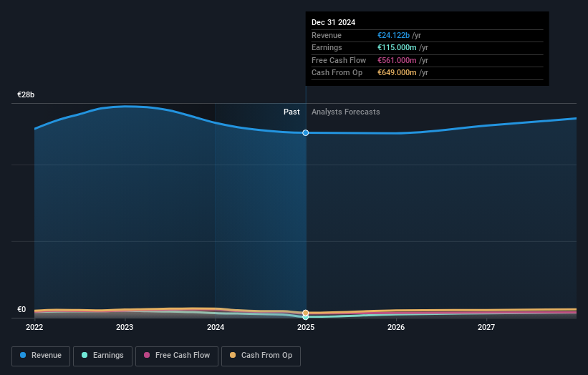
Task: Click the Dec 31 2024 tooltip heading
Action: [333, 22]
